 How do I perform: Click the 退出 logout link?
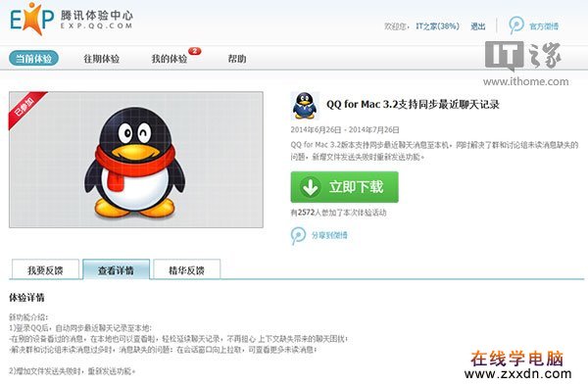(478, 26)
